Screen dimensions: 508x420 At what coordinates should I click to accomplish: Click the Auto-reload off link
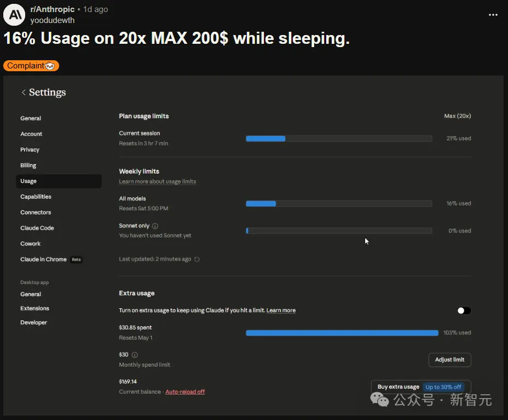(185, 392)
